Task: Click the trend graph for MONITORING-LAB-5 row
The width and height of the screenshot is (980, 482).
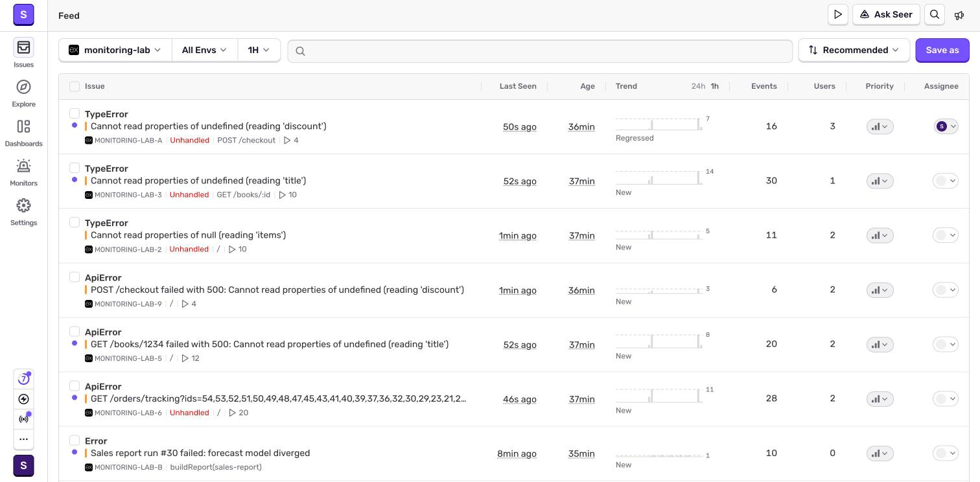Action: [x=659, y=341]
